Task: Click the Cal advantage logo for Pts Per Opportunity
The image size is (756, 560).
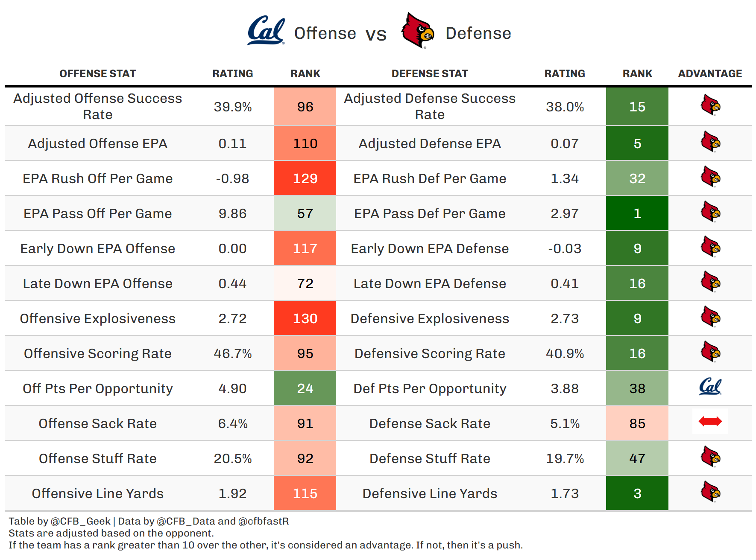Action: click(x=710, y=387)
